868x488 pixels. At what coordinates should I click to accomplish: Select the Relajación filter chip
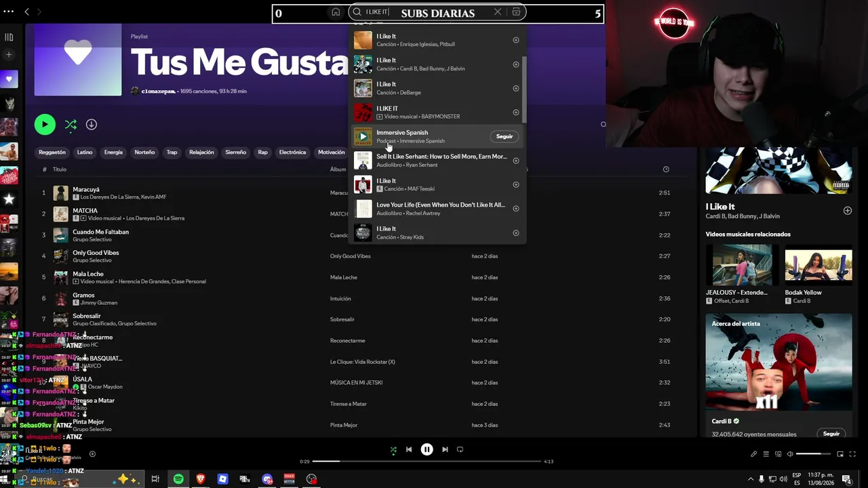click(201, 152)
